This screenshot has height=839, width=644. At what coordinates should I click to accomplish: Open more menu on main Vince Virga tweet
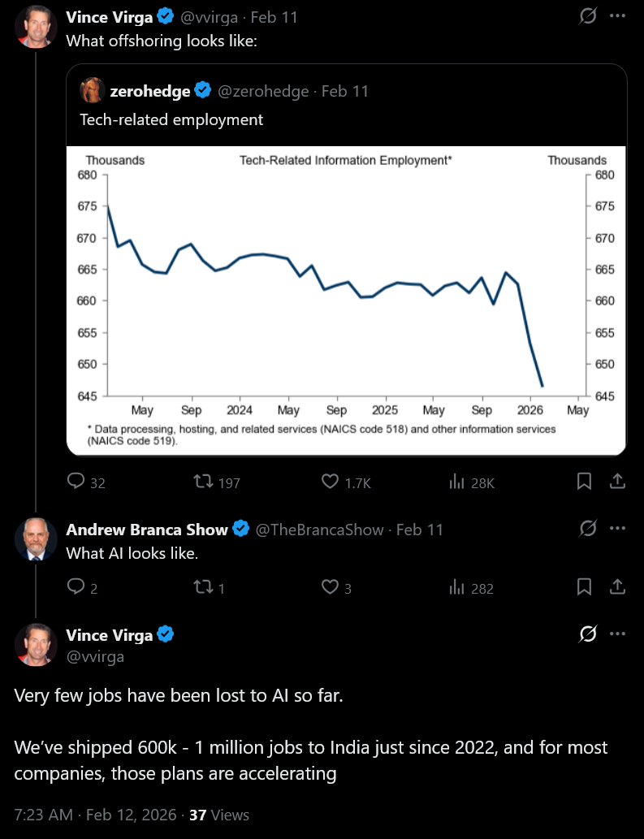[618, 634]
